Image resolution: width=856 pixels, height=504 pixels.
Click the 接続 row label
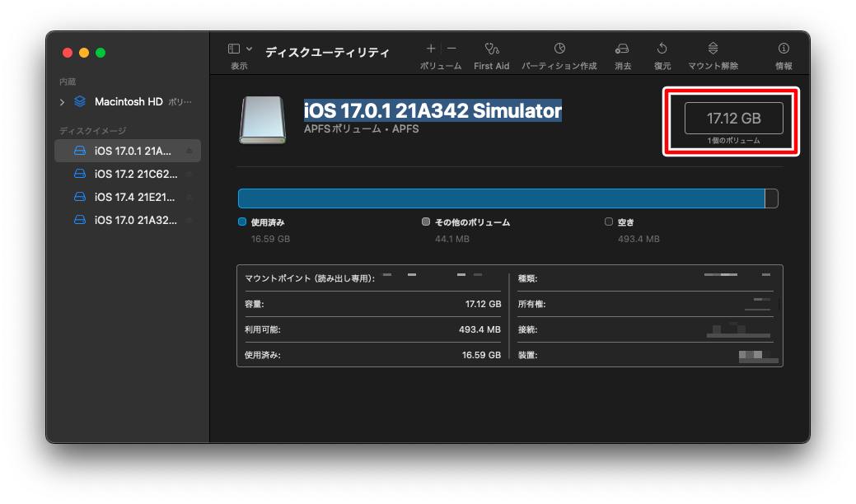(528, 330)
